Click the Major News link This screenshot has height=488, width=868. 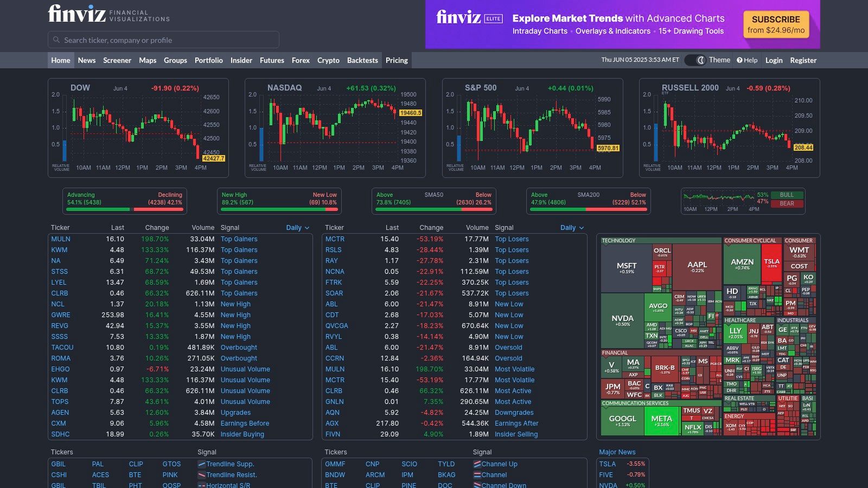click(x=617, y=452)
